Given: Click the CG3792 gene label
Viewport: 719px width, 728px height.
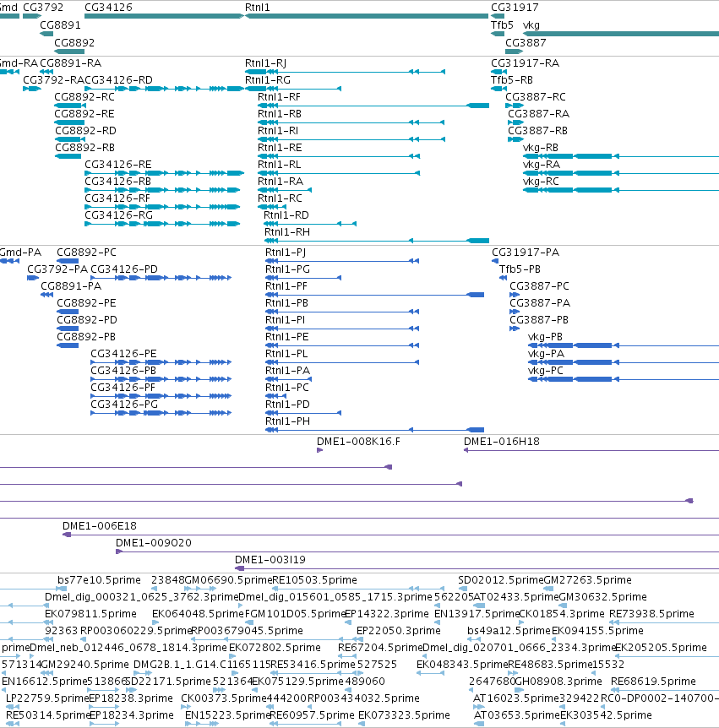Looking at the screenshot, I should [43, 8].
